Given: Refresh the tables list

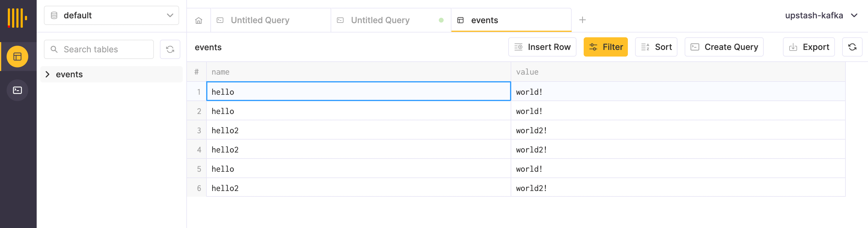Looking at the screenshot, I should click(170, 50).
